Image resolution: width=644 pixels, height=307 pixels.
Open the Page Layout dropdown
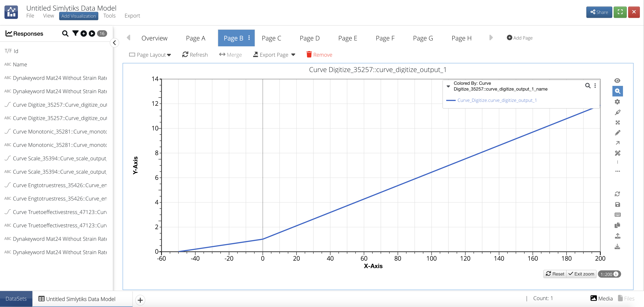click(x=150, y=55)
